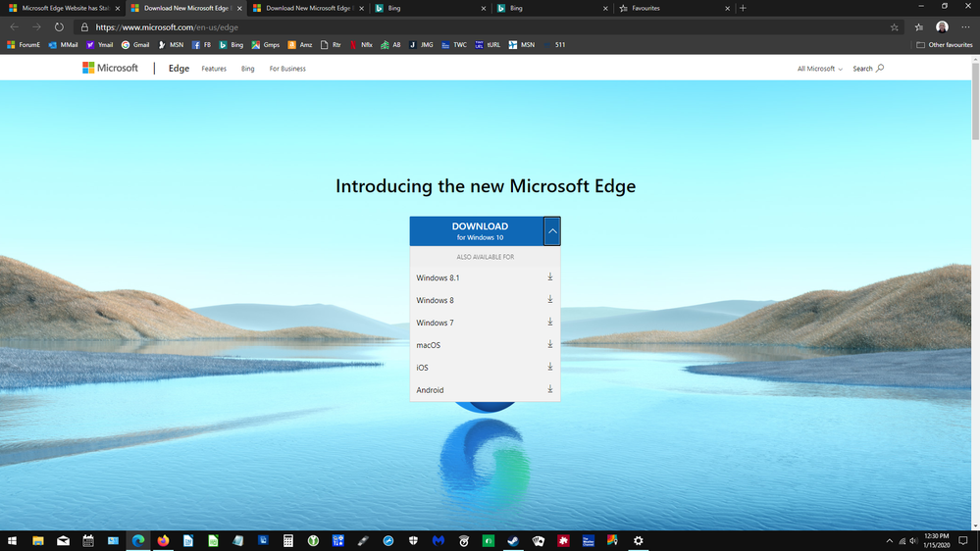Close the Favourites tab

coord(728,9)
